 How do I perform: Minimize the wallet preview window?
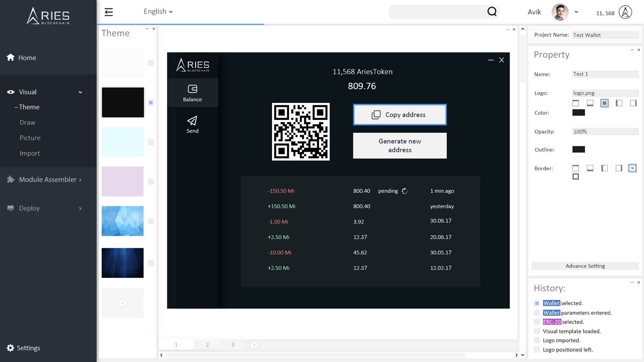(491, 60)
